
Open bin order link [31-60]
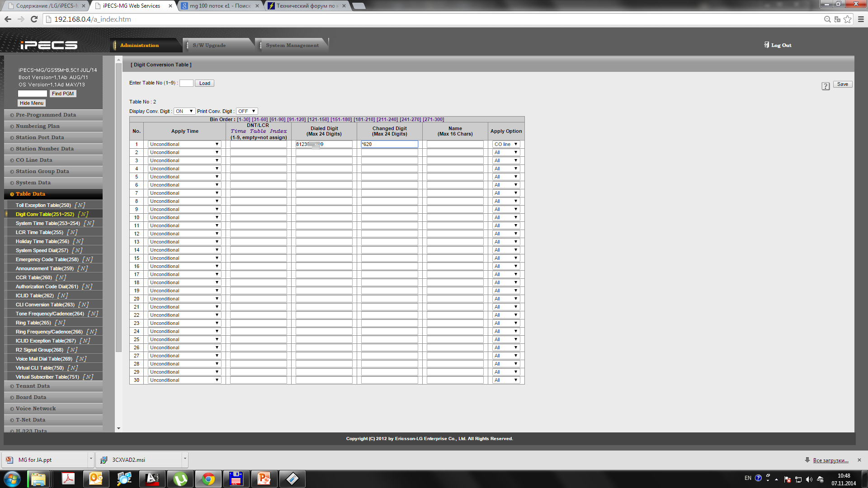[x=259, y=119]
